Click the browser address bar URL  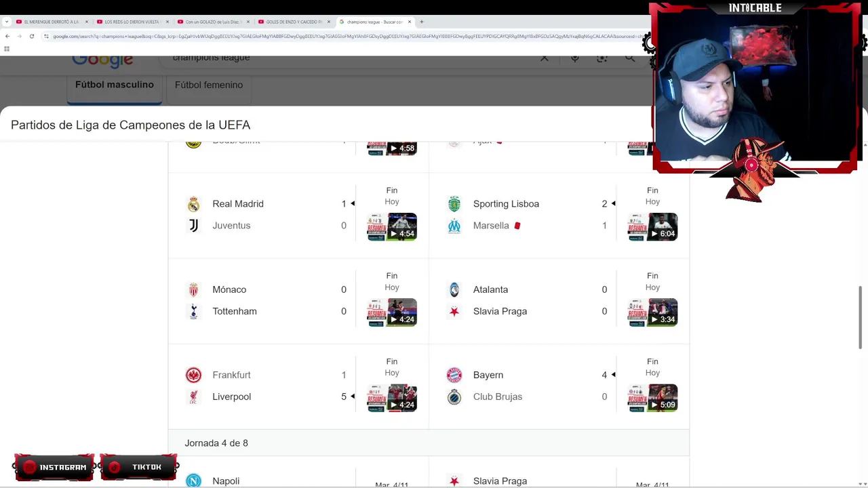point(346,36)
